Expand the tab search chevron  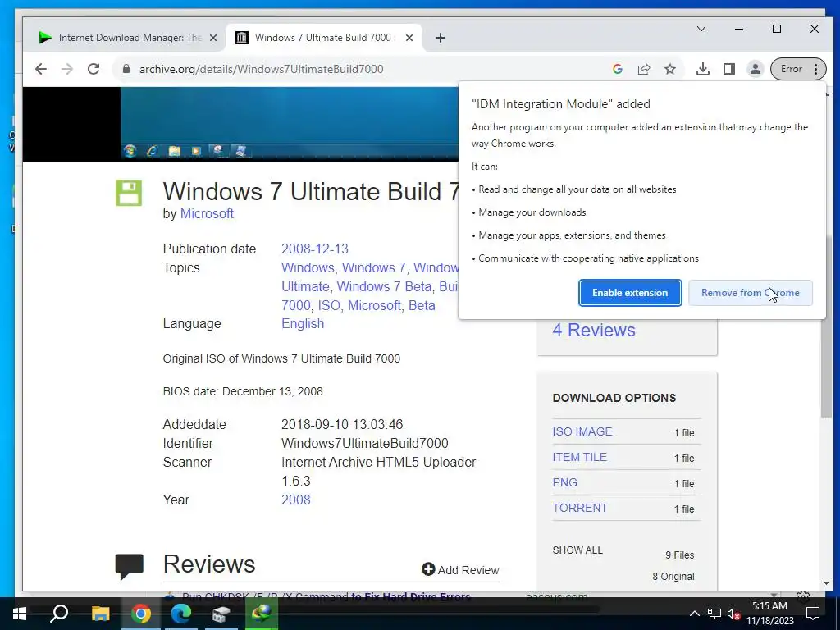(x=701, y=29)
